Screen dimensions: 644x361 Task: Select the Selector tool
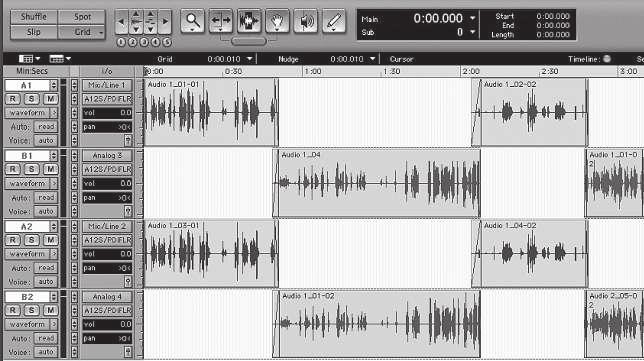coord(249,21)
